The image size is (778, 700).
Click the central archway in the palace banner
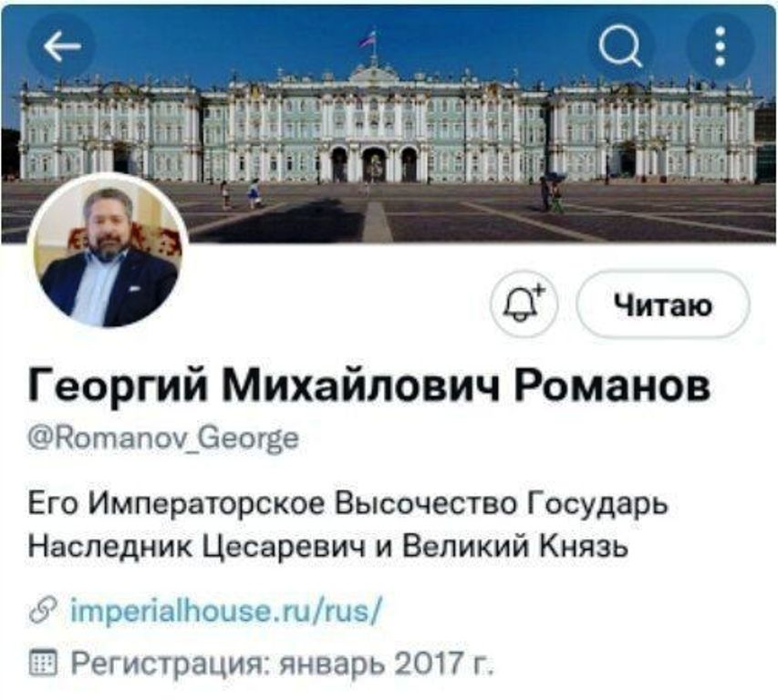pos(374,164)
